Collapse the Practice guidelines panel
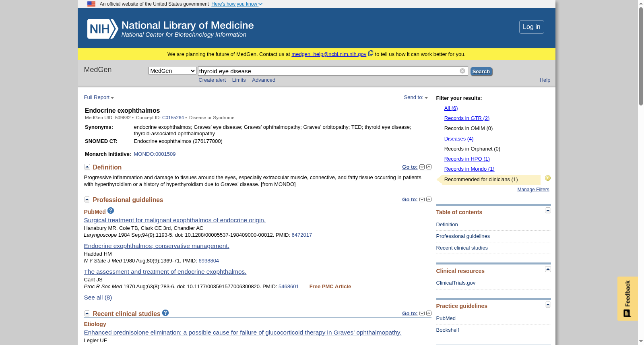This screenshot has width=644, height=345. pos(548,304)
